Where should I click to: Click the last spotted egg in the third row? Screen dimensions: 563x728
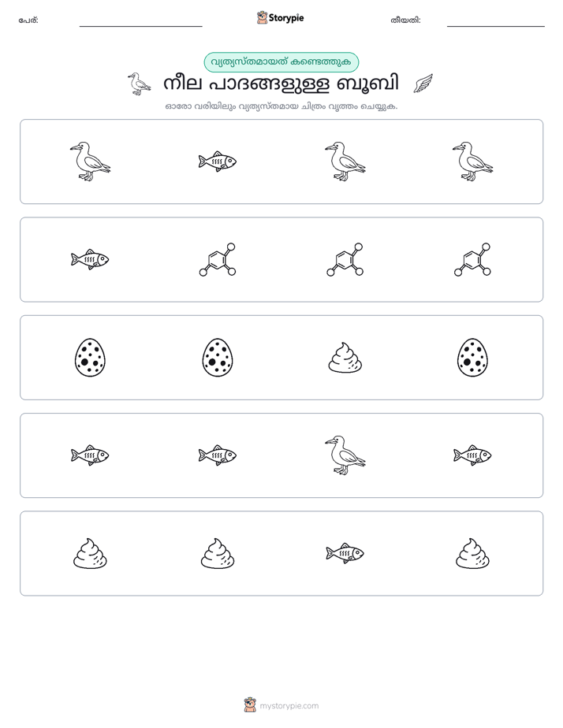click(472, 358)
